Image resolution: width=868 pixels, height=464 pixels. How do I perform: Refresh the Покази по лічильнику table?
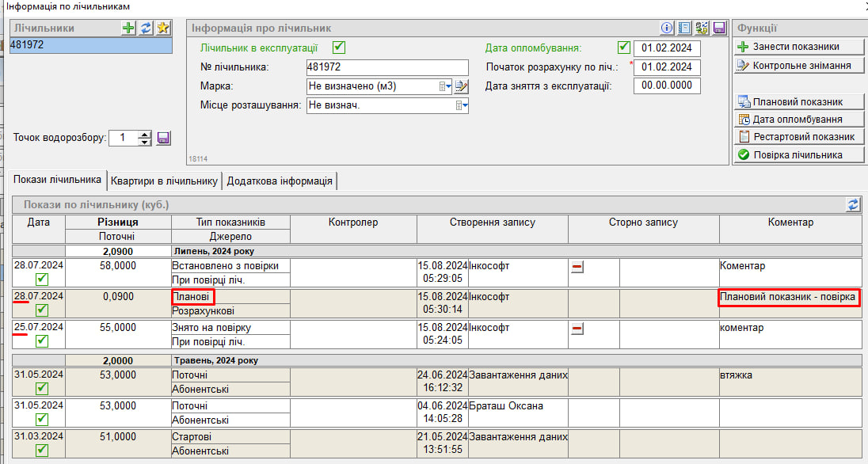tap(853, 204)
